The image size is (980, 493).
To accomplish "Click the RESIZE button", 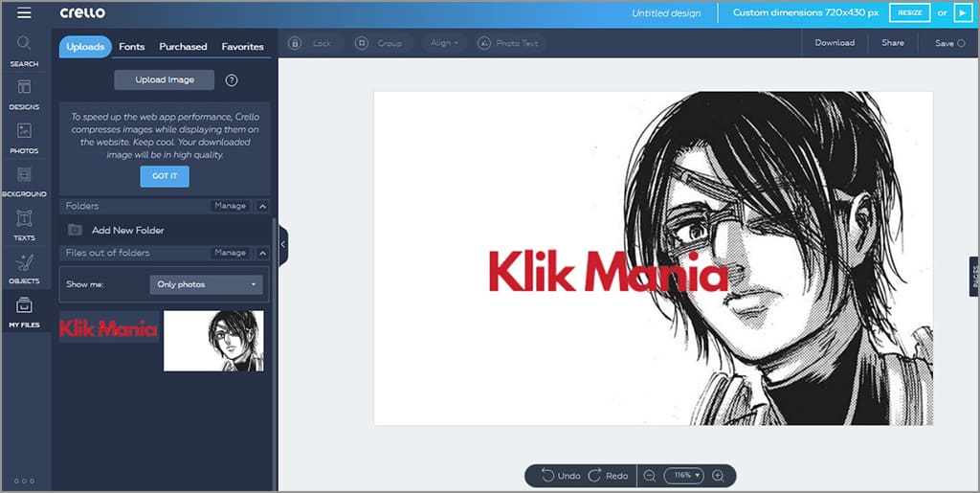I will tap(910, 12).
